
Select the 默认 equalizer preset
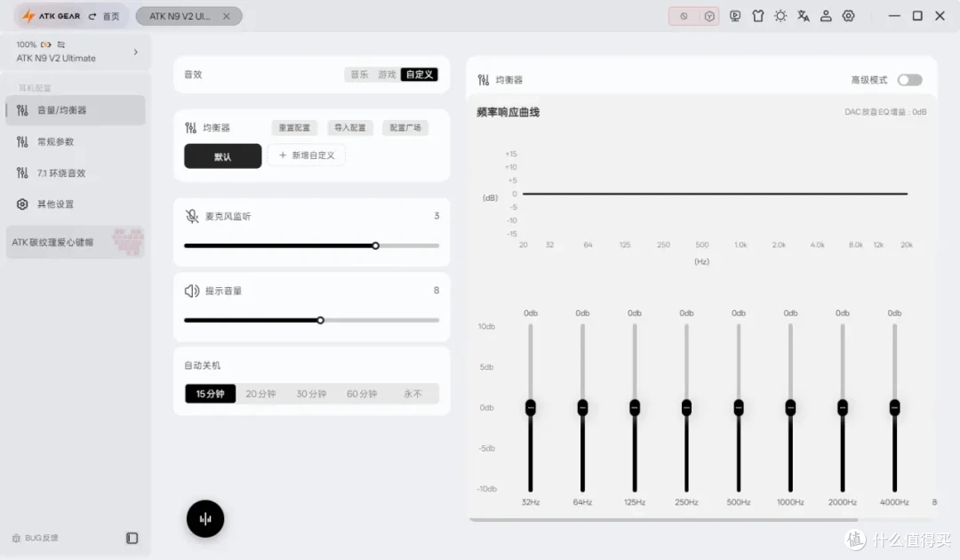click(x=223, y=156)
